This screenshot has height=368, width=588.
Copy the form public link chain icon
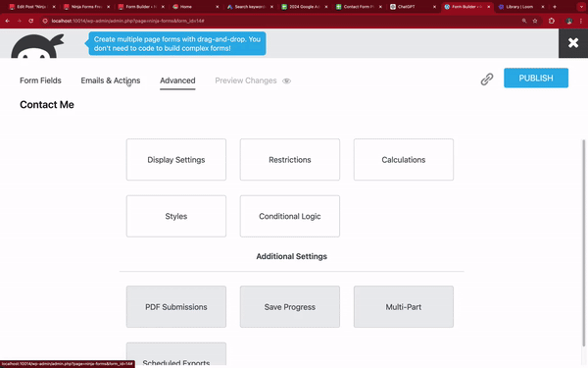(x=487, y=79)
